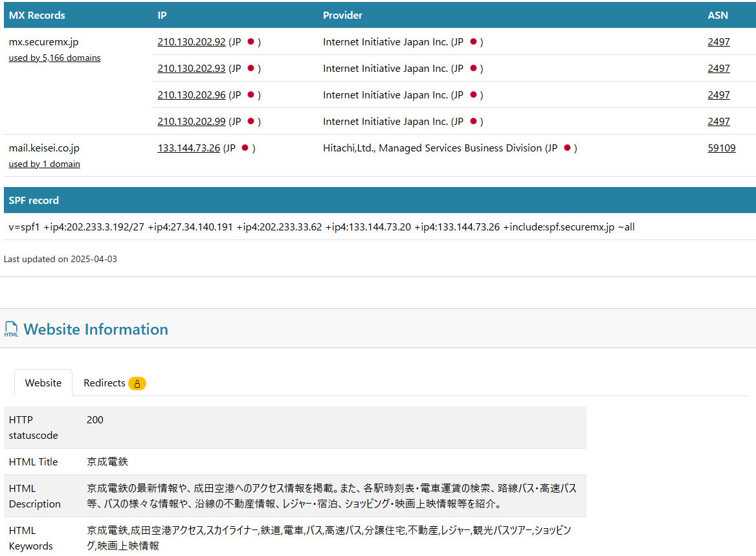Click the HTML file icon beside Website Information
Image resolution: width=756 pixels, height=556 pixels.
coord(11,329)
